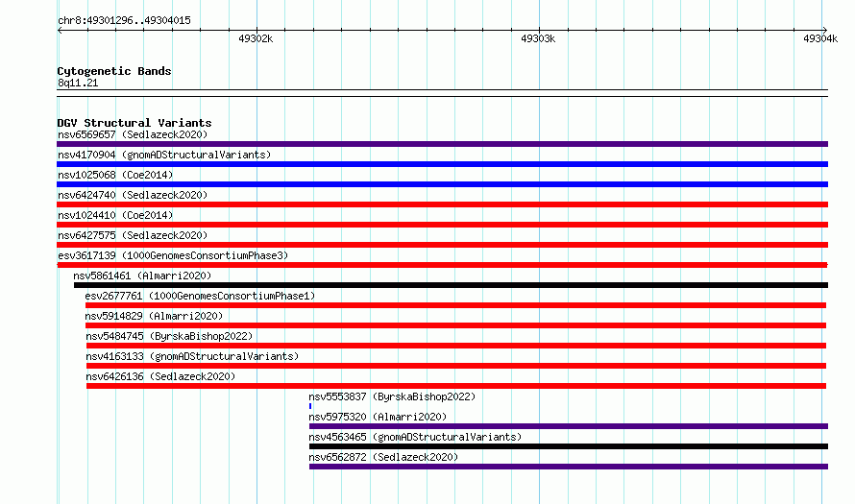This screenshot has width=855, height=504.
Task: Select the purple bar under nsv6569657
Action: 442,144
